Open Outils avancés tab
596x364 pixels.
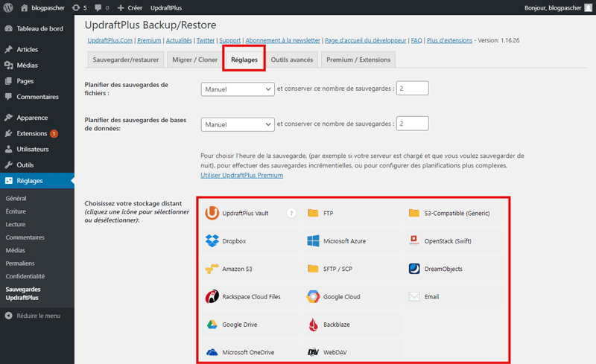[x=292, y=60]
